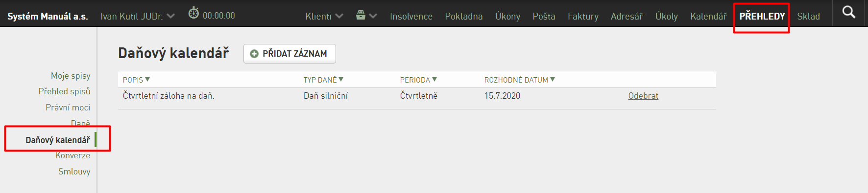Image resolution: width=868 pixels, height=193 pixels.
Task: Expand the Klienti dropdown menu
Action: tap(339, 16)
